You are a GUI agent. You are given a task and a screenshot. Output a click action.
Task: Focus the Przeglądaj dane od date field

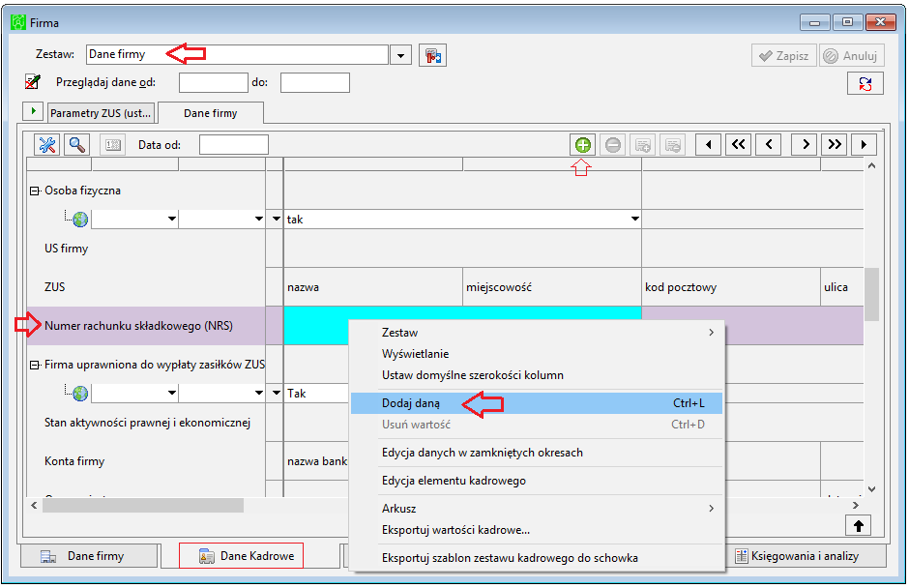pyautogui.click(x=214, y=83)
